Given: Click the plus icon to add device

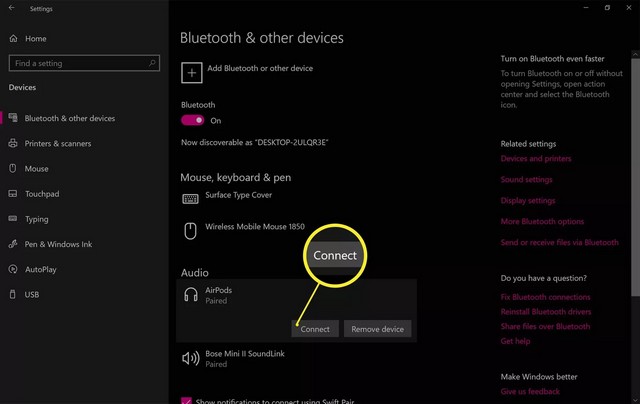Looking at the screenshot, I should pyautogui.click(x=190, y=72).
